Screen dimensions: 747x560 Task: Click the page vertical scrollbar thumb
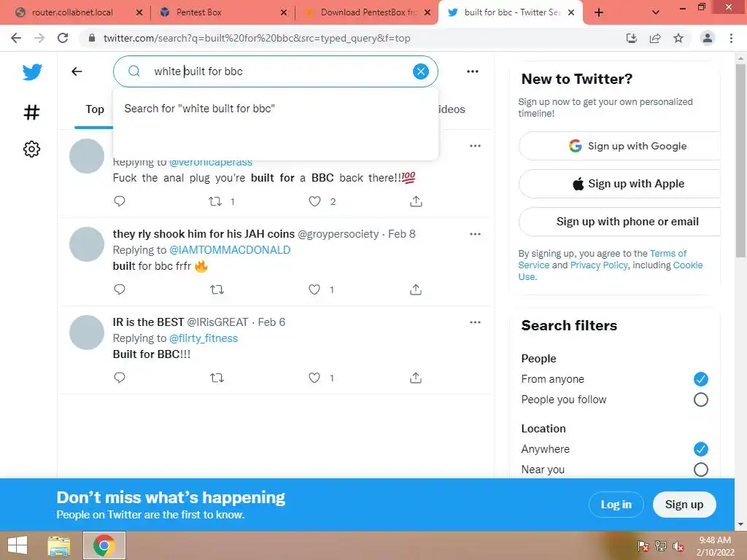click(x=740, y=160)
